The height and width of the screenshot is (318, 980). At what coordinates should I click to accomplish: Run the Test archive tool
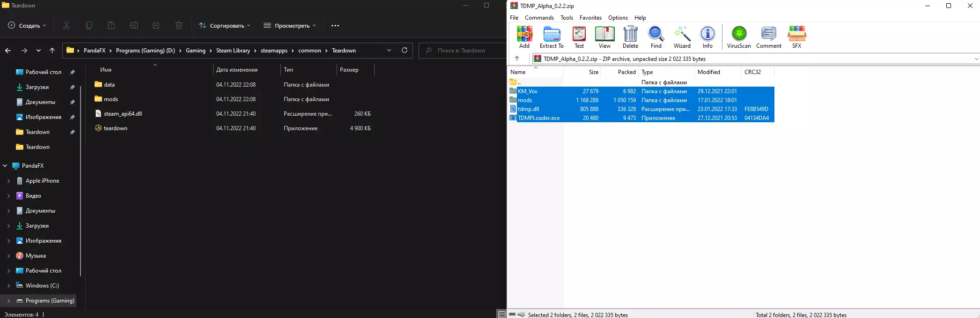579,37
